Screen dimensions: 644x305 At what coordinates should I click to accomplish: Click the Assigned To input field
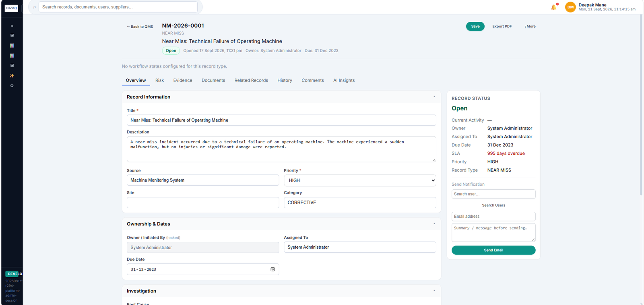pyautogui.click(x=360, y=247)
